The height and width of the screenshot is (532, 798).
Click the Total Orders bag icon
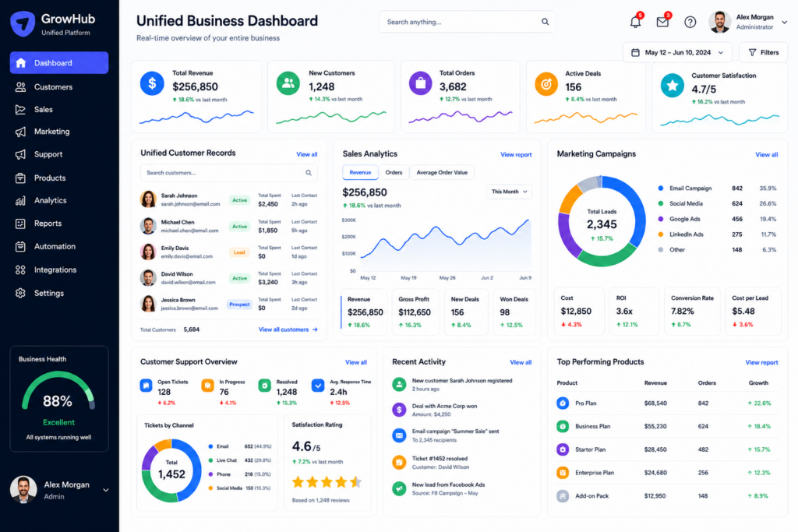(420, 83)
